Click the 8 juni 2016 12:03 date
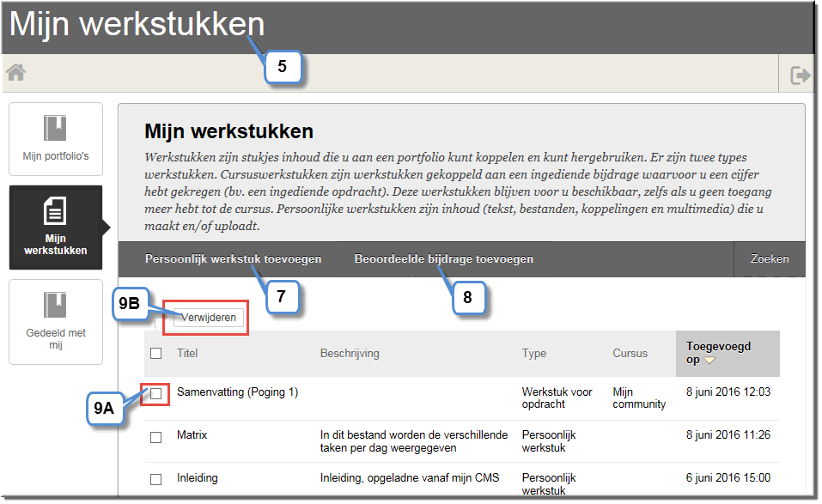The width and height of the screenshot is (822, 504). tap(728, 392)
